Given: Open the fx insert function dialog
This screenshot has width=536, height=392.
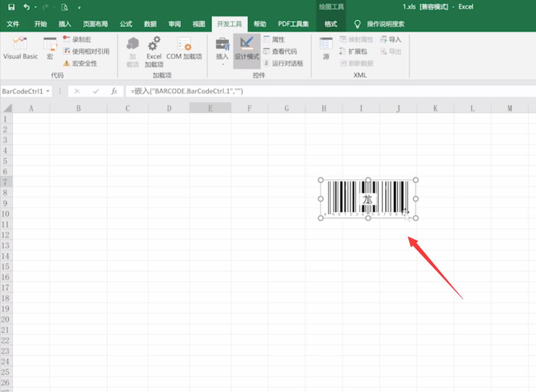Looking at the screenshot, I should tap(114, 91).
